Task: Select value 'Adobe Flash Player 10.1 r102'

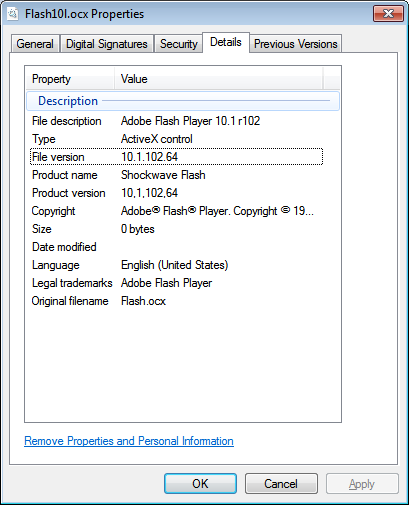Action: pyautogui.click(x=190, y=121)
